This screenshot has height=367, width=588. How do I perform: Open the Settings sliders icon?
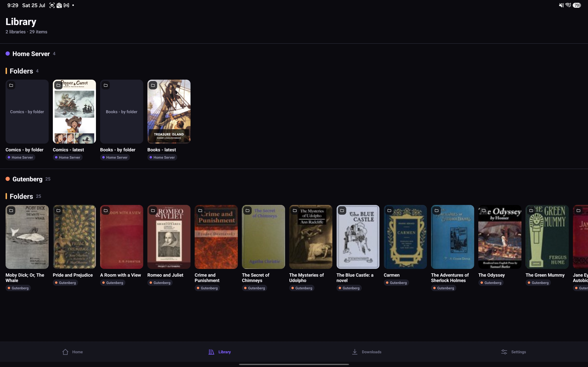[x=504, y=352]
